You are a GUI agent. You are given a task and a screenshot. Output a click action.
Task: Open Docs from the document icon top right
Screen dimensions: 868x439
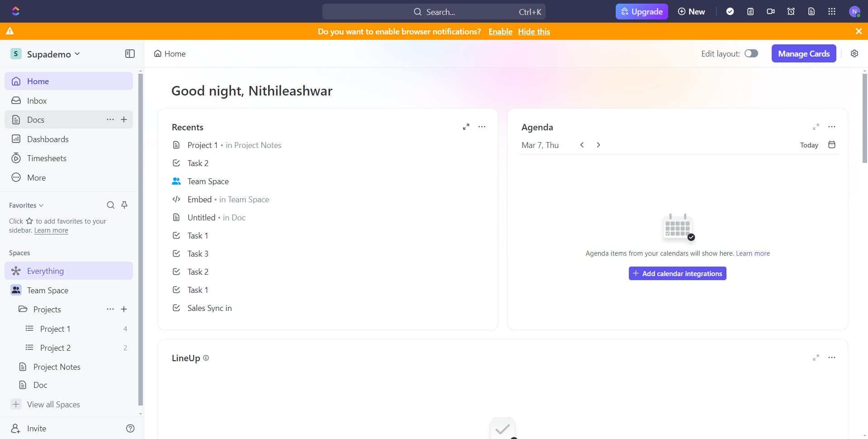tap(811, 11)
